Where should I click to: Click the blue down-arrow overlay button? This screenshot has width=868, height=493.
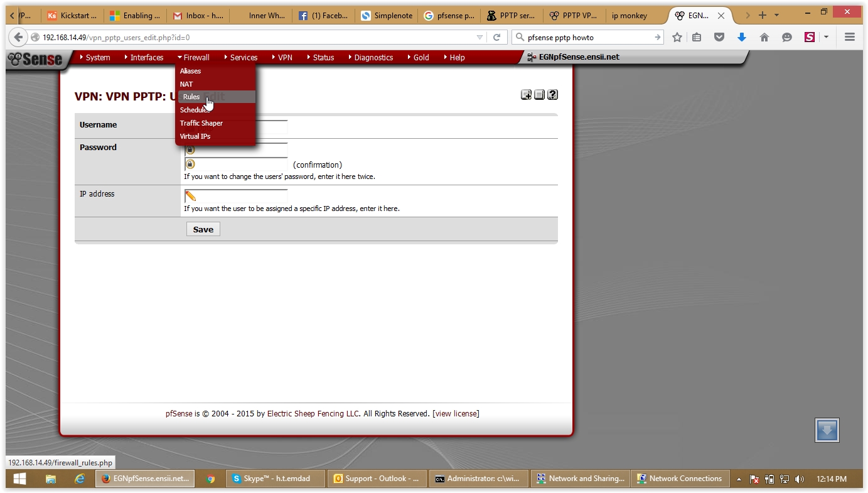[827, 430]
